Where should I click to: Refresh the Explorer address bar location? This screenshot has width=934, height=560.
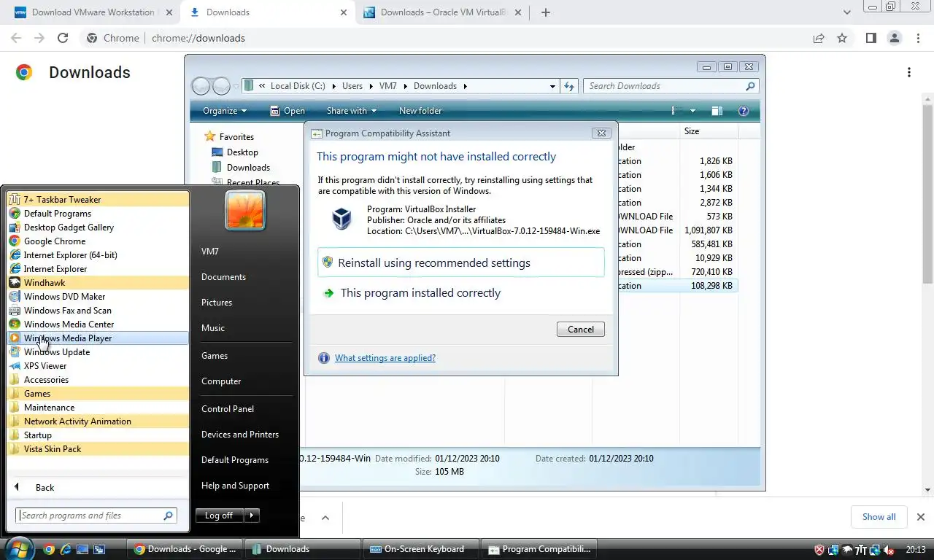point(570,86)
